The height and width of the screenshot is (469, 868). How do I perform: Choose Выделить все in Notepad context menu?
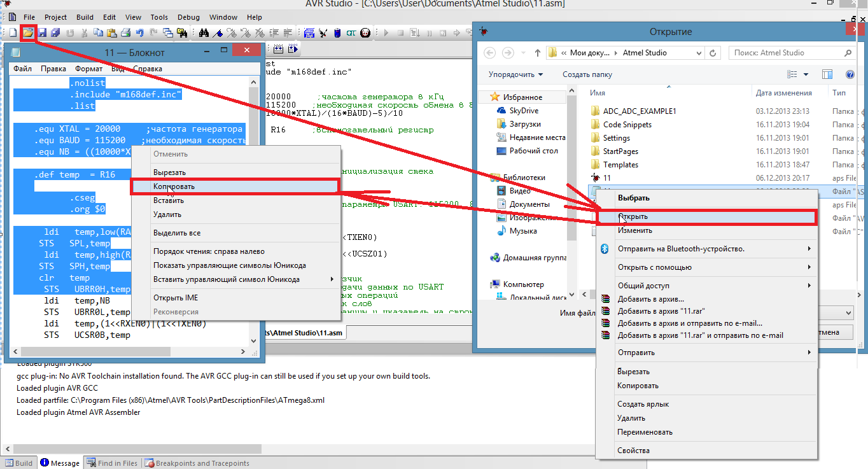[235, 234]
